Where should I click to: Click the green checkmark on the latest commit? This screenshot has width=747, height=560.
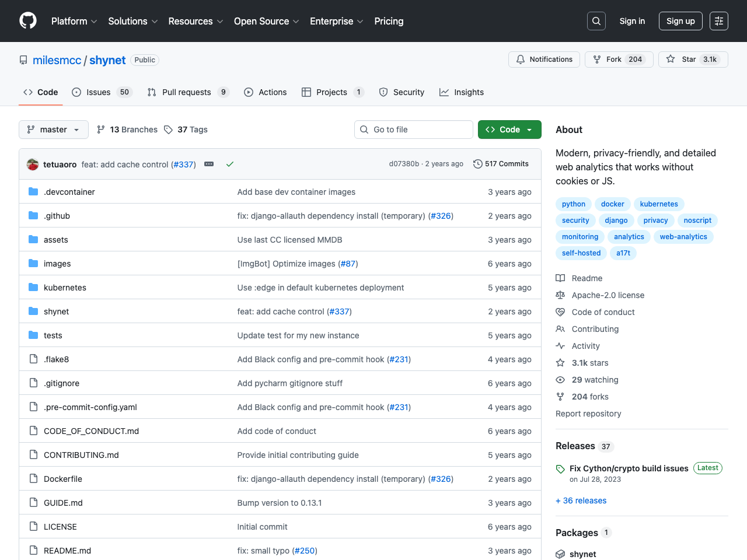tap(229, 164)
